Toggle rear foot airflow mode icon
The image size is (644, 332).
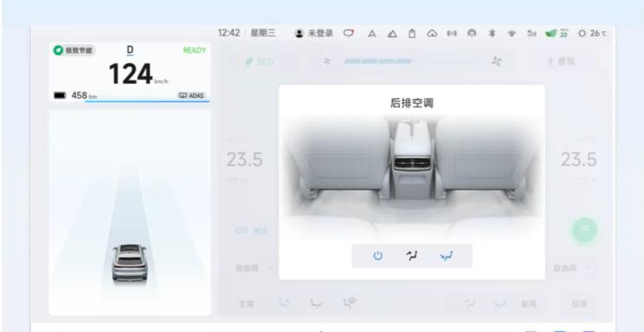point(446,256)
